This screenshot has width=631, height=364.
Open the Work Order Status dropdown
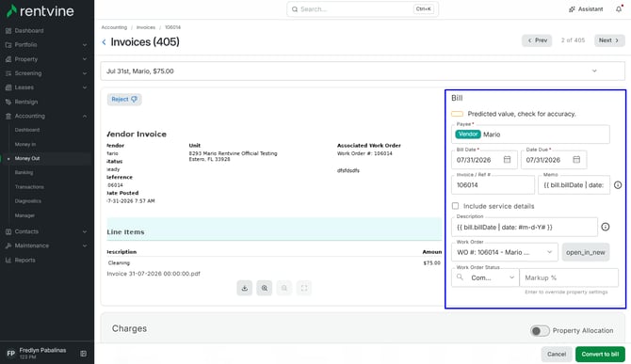click(x=485, y=277)
